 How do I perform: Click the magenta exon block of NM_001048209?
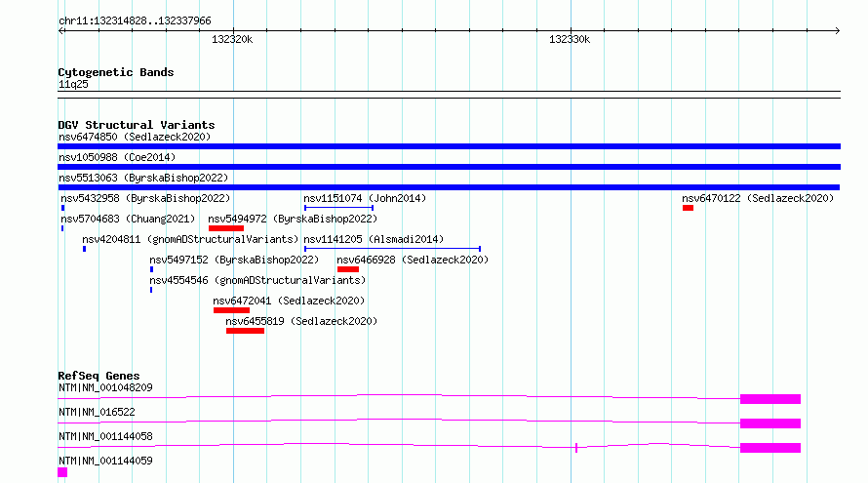(770, 399)
